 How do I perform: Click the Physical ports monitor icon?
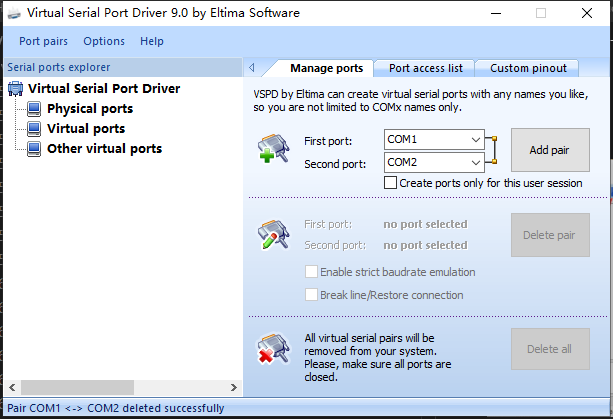click(x=34, y=109)
